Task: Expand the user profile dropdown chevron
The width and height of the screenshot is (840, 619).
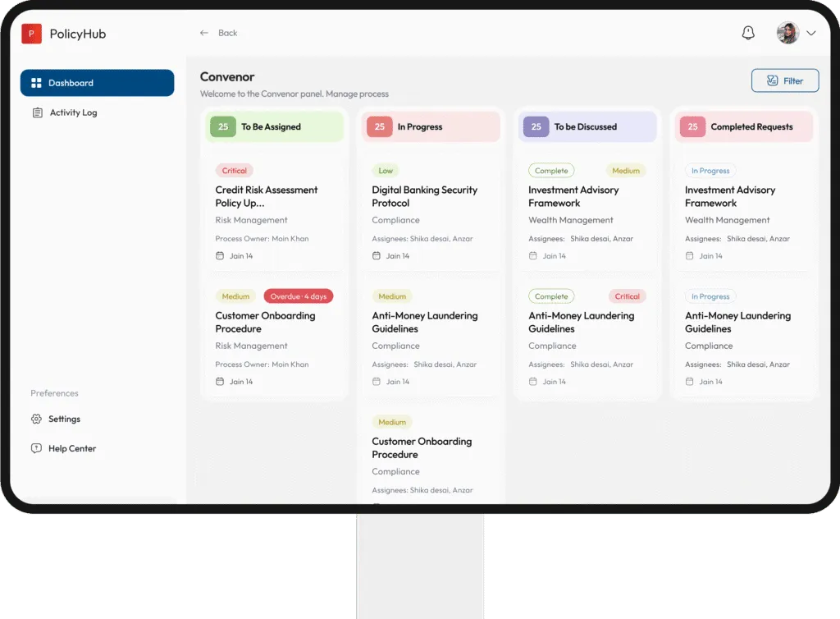Action: tap(811, 34)
